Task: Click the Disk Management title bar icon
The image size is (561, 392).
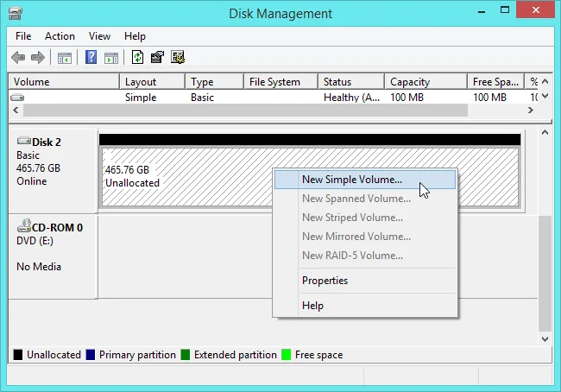Action: (16, 14)
